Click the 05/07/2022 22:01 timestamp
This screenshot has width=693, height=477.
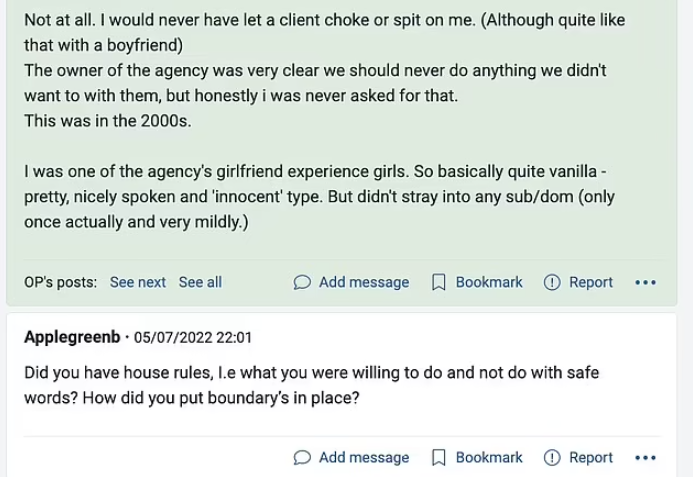(x=192, y=337)
